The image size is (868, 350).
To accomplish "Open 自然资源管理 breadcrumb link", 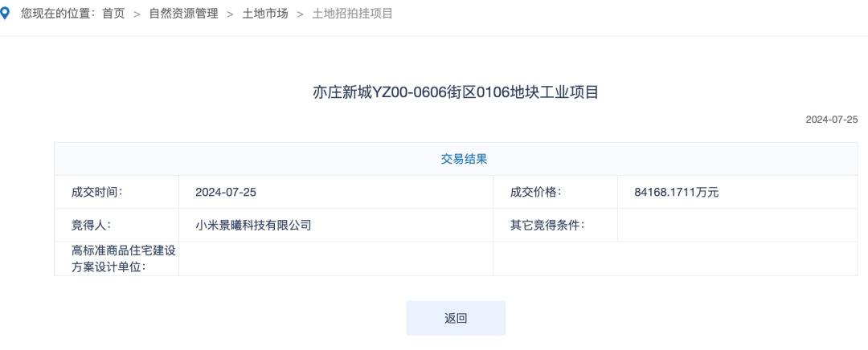I will (183, 14).
